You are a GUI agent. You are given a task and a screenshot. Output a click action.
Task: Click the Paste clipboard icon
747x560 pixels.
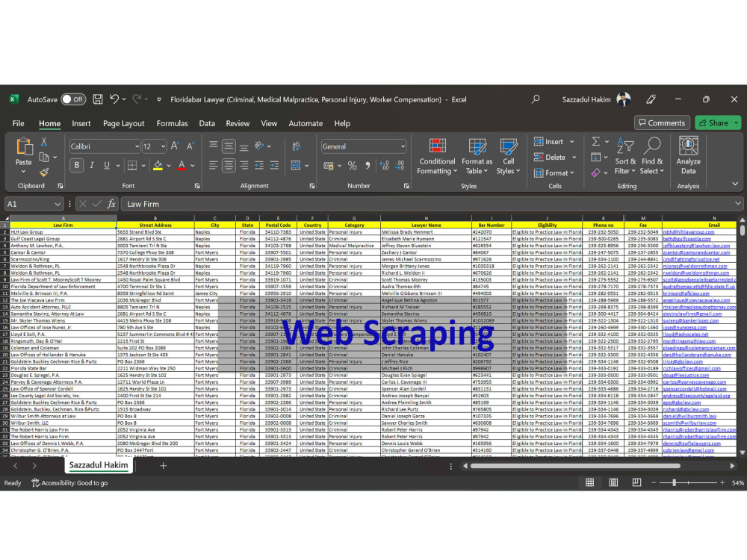coord(23,146)
